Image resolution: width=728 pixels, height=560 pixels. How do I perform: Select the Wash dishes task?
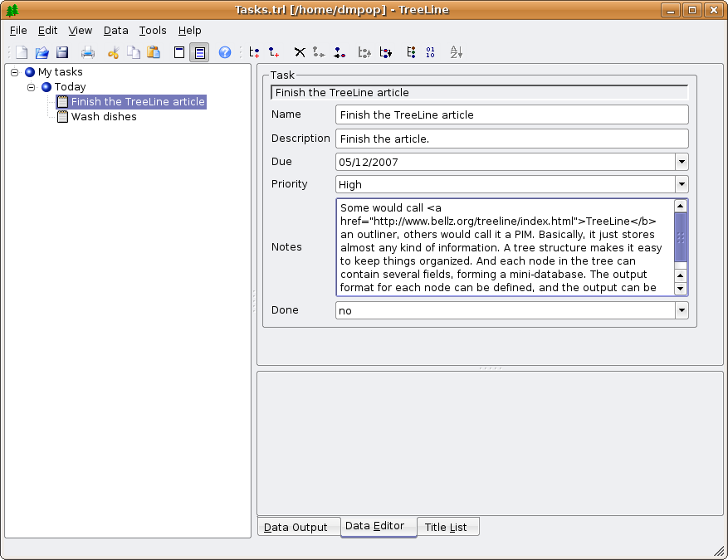point(104,116)
